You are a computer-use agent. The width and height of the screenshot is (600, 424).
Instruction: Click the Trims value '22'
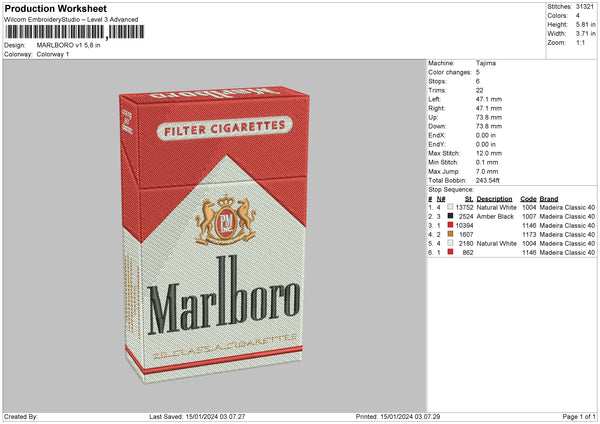pos(479,90)
